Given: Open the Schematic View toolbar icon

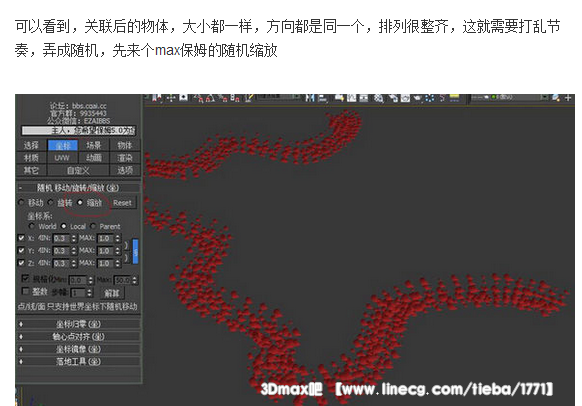Looking at the screenshot, I should pos(363,98).
